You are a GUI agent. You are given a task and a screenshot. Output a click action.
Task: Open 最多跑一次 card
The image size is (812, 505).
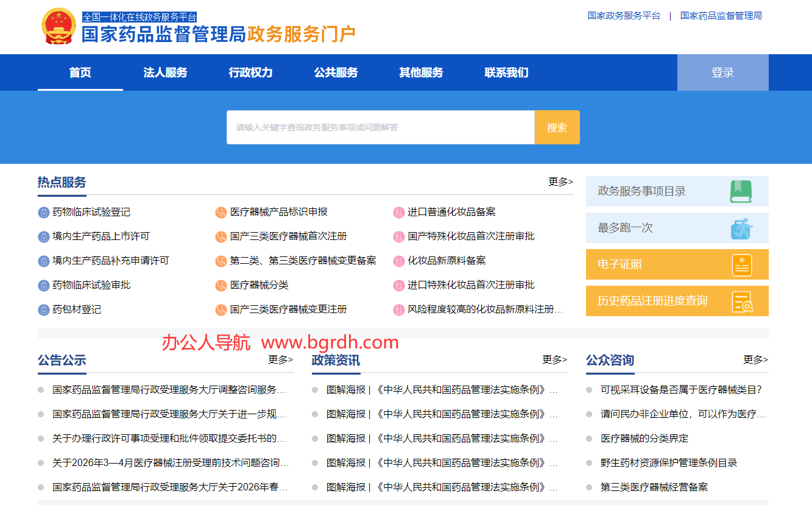(x=677, y=228)
